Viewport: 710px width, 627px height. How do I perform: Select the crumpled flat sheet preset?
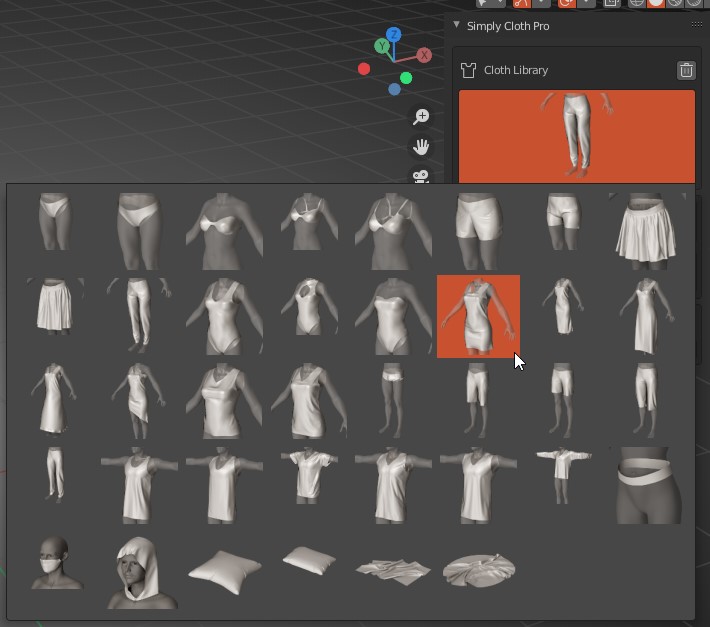pyautogui.click(x=393, y=572)
